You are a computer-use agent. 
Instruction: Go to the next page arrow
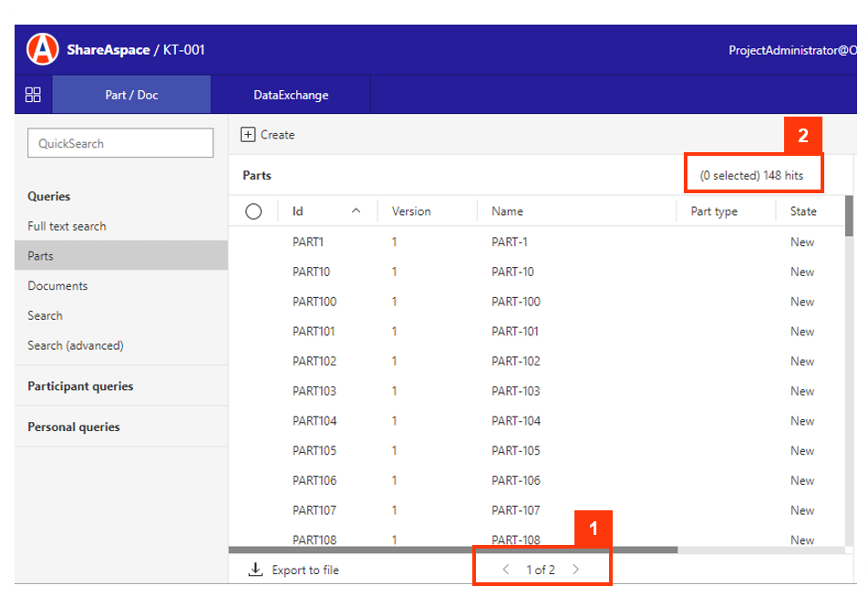click(575, 569)
